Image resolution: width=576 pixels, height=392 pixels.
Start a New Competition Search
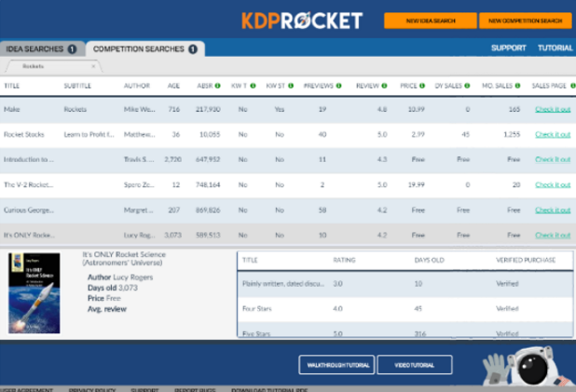click(x=526, y=20)
